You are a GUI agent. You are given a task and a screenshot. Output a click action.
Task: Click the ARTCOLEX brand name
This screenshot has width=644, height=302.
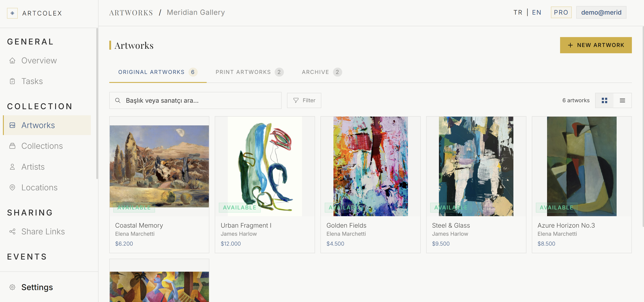[x=42, y=13]
